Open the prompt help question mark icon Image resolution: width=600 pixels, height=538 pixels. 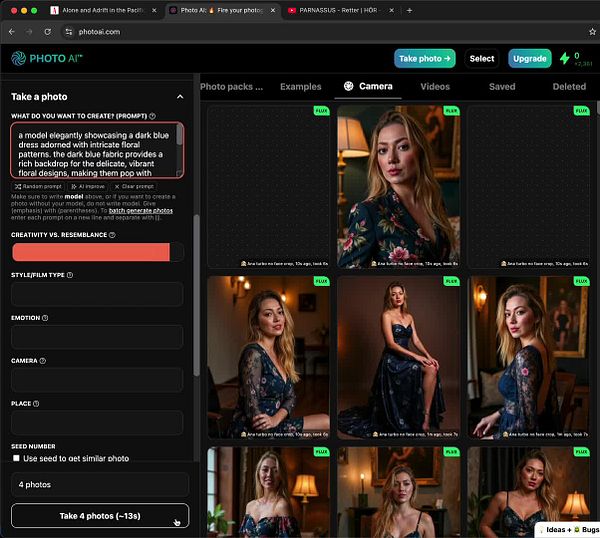coord(152,116)
